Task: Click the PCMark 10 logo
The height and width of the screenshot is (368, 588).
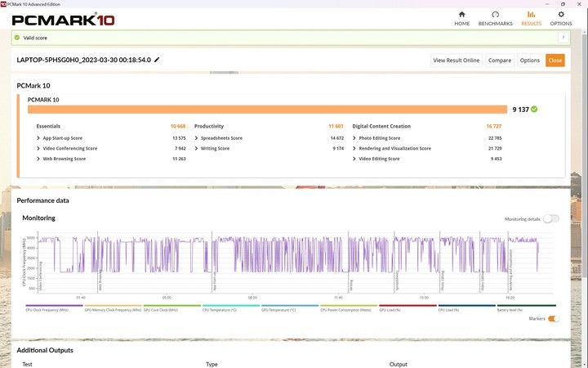Action: tap(63, 20)
